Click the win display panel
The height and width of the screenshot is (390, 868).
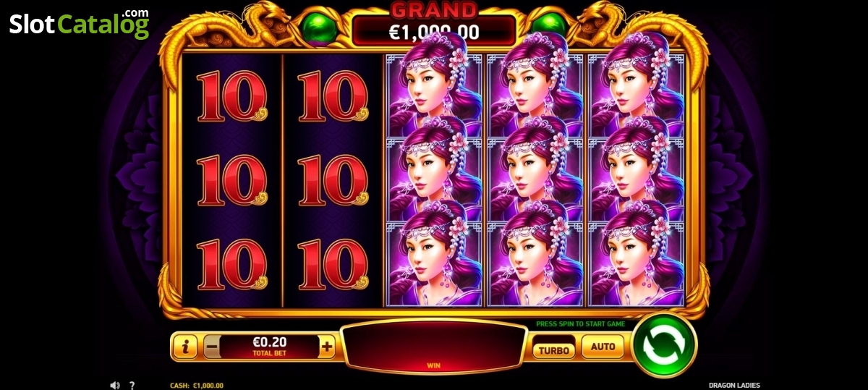point(433,347)
